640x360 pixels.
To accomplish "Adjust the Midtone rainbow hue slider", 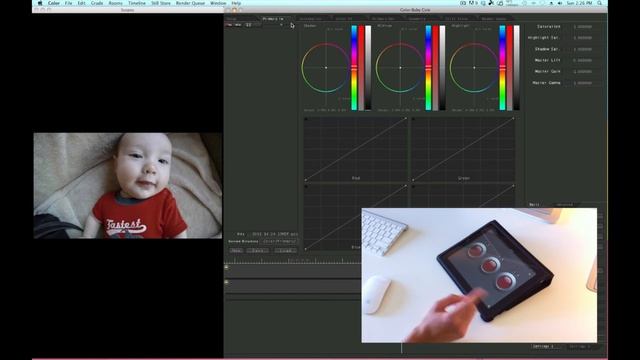I will 428,67.
